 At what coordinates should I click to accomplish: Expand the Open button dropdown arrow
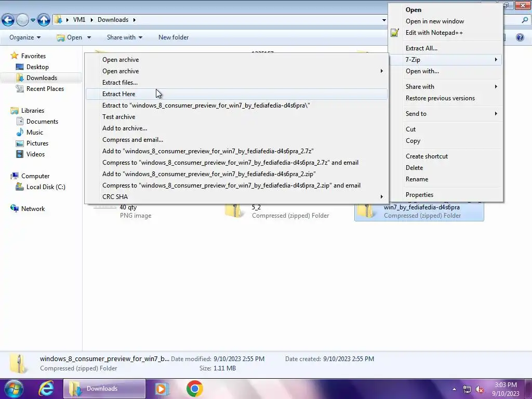pos(89,37)
